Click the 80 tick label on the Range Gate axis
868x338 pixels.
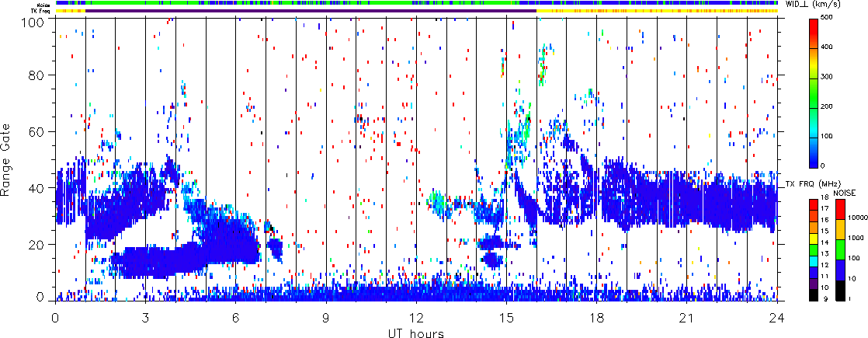(36, 75)
